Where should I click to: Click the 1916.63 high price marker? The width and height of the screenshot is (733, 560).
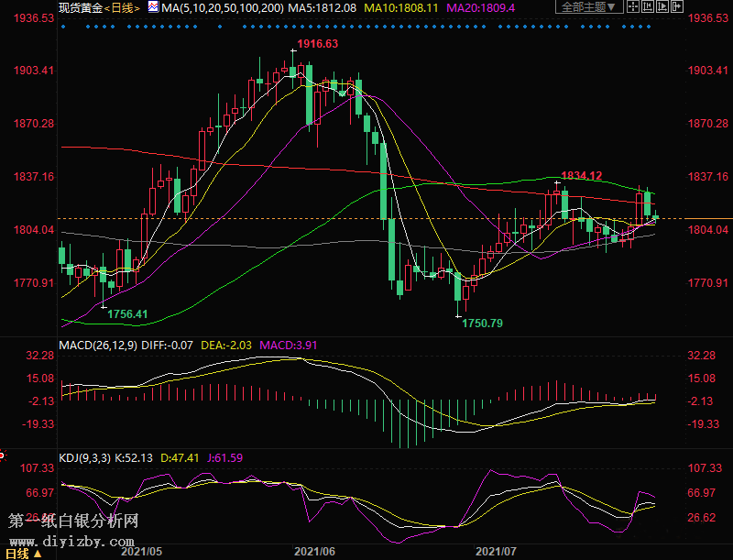pos(317,44)
